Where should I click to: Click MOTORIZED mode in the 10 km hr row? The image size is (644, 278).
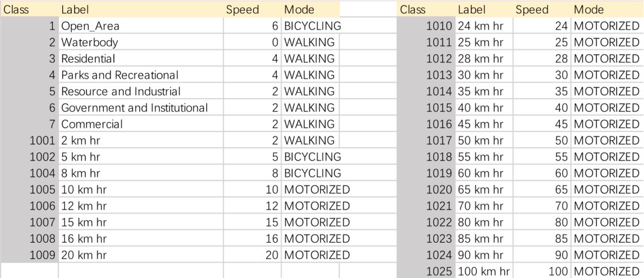click(316, 190)
